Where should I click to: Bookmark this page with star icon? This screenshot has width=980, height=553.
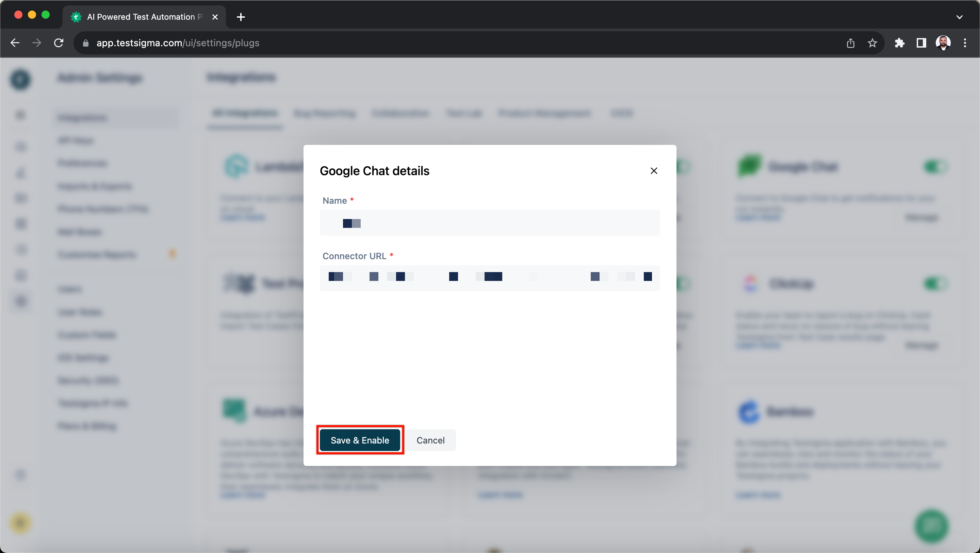[872, 43]
